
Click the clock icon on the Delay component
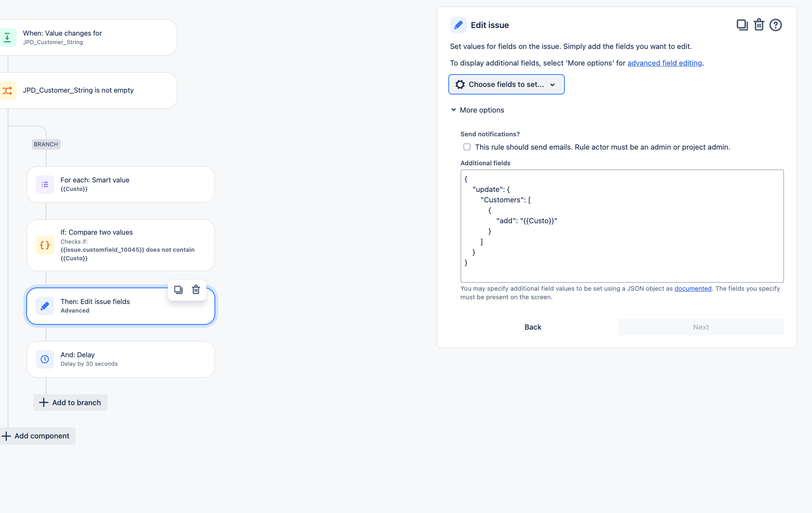click(x=45, y=359)
